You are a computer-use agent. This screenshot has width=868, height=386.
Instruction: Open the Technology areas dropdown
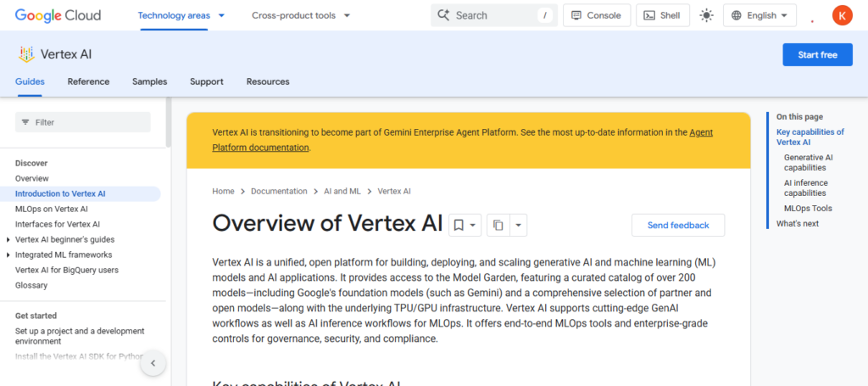click(181, 15)
